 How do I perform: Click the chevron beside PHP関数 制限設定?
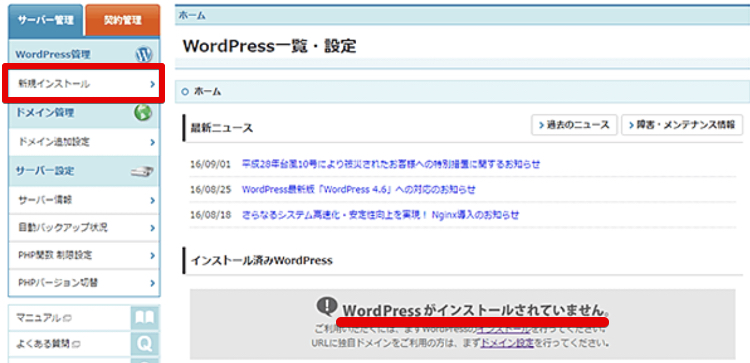pos(152,255)
